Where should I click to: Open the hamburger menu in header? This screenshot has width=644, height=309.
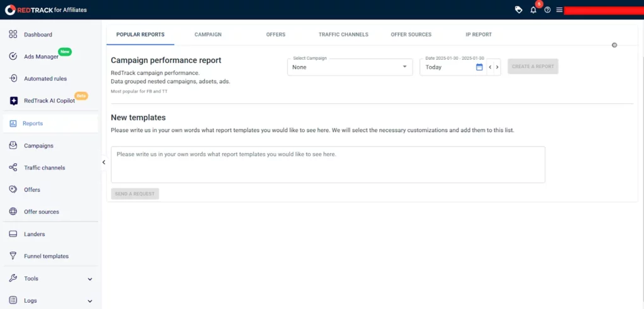[x=559, y=10]
